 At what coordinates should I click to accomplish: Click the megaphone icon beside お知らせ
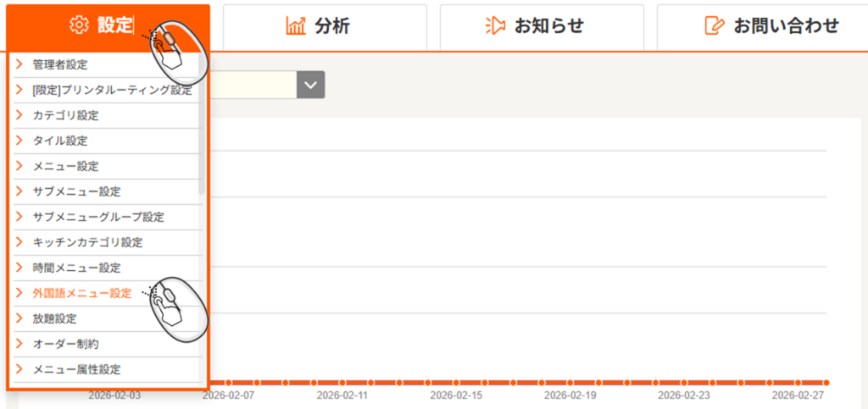495,26
